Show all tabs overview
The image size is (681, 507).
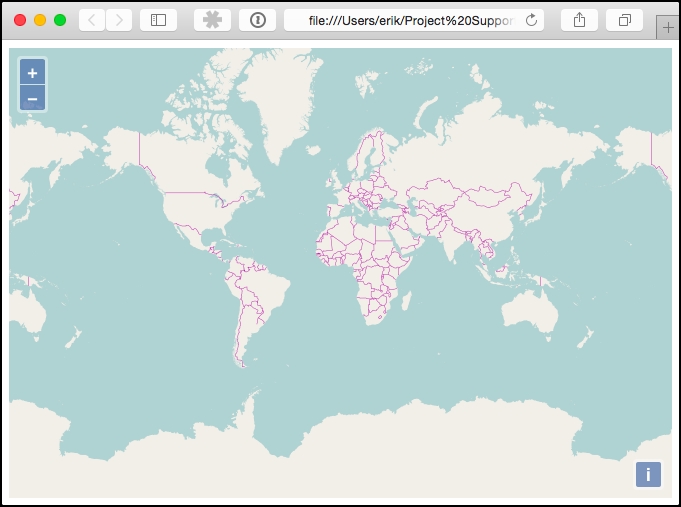coord(625,20)
